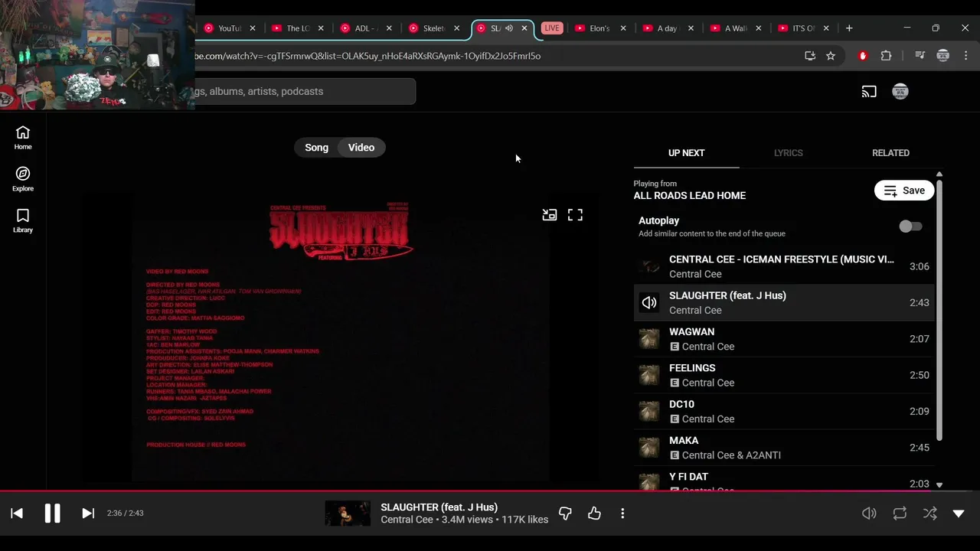Open the Chrome three-dot menu
The width and height of the screenshot is (980, 551).
pos(966,56)
